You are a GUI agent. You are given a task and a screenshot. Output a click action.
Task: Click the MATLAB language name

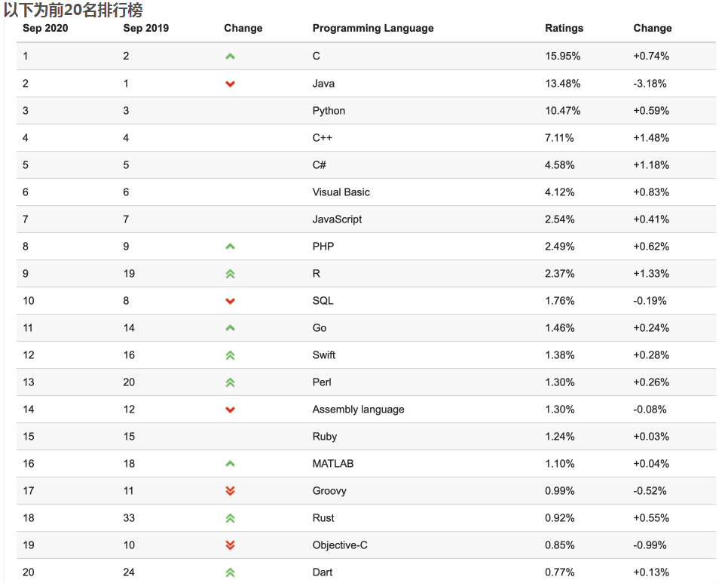[x=332, y=464]
